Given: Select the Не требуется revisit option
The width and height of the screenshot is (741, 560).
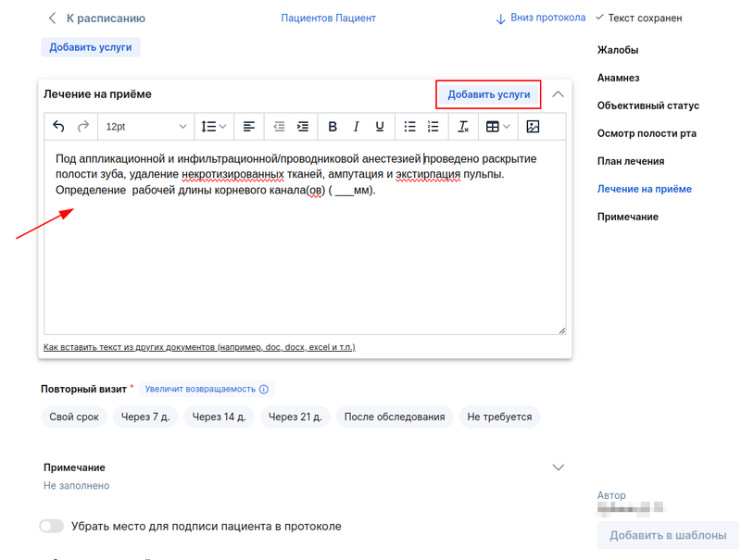Looking at the screenshot, I should coord(499,417).
